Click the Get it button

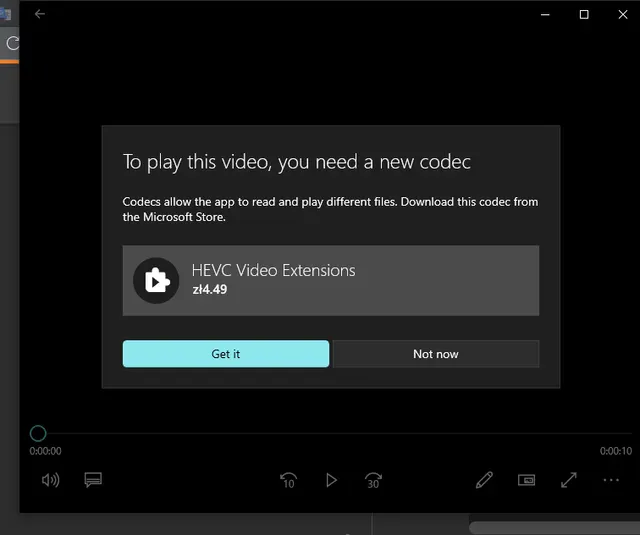coord(226,354)
